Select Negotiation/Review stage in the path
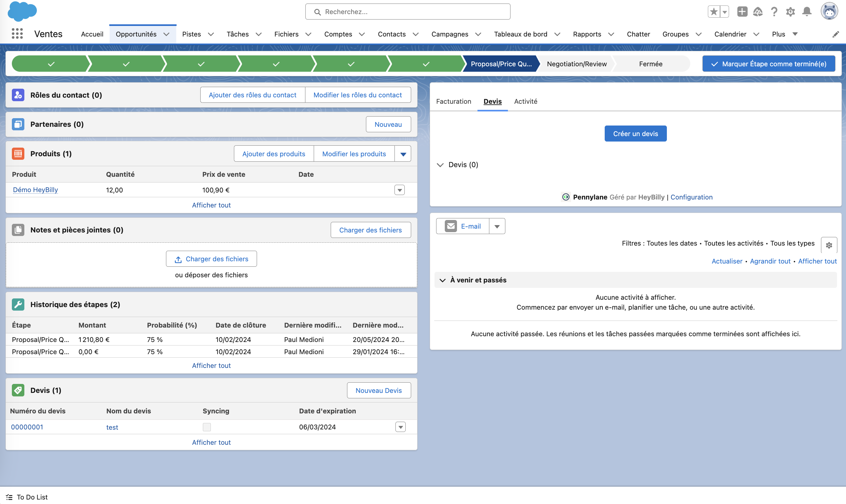The height and width of the screenshot is (504, 846). point(576,64)
